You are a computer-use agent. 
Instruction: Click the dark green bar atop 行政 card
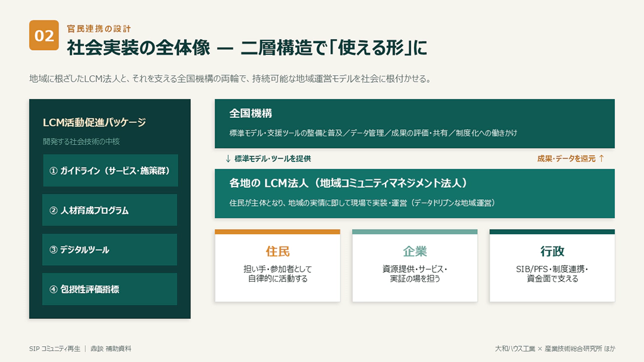point(552,232)
